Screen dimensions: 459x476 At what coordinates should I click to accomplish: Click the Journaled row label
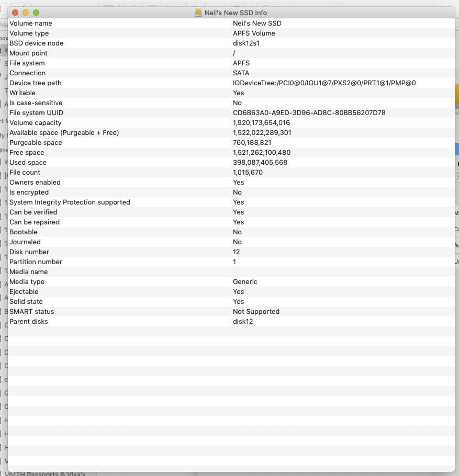point(25,242)
